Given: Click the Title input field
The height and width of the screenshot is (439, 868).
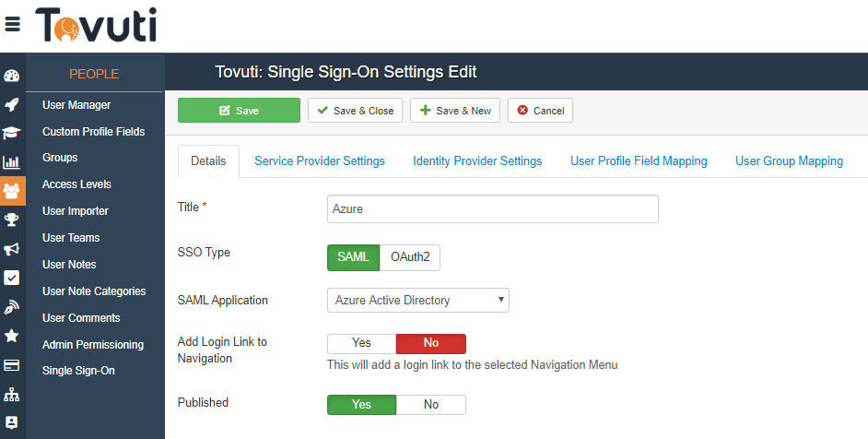Looking at the screenshot, I should tap(492, 209).
